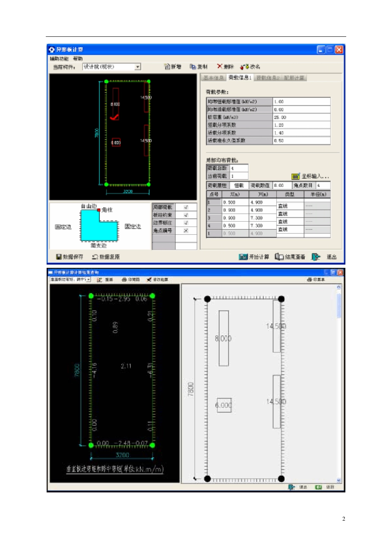Click the 新增 (add new) toolbar icon
This screenshot has width=392, height=555.
click(167, 66)
